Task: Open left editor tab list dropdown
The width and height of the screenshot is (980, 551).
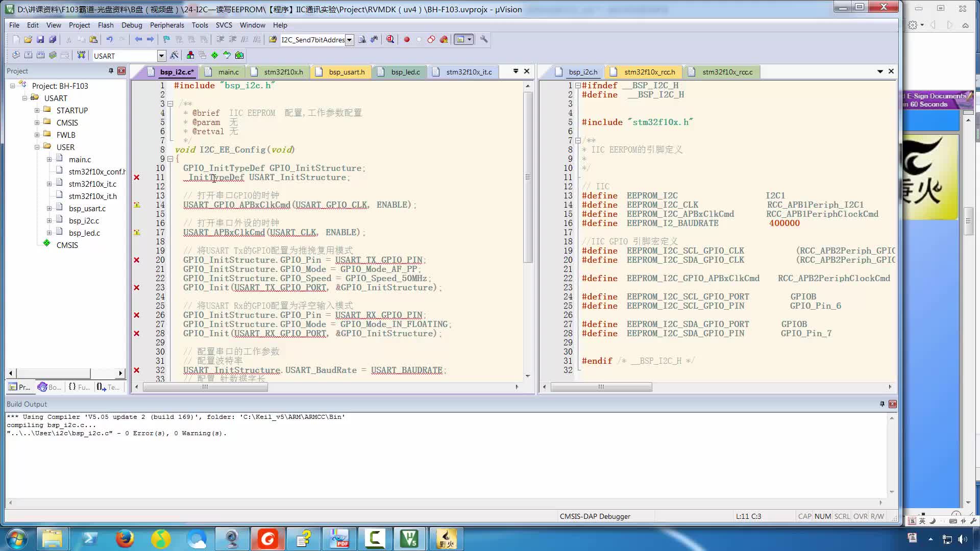Action: 516,71
